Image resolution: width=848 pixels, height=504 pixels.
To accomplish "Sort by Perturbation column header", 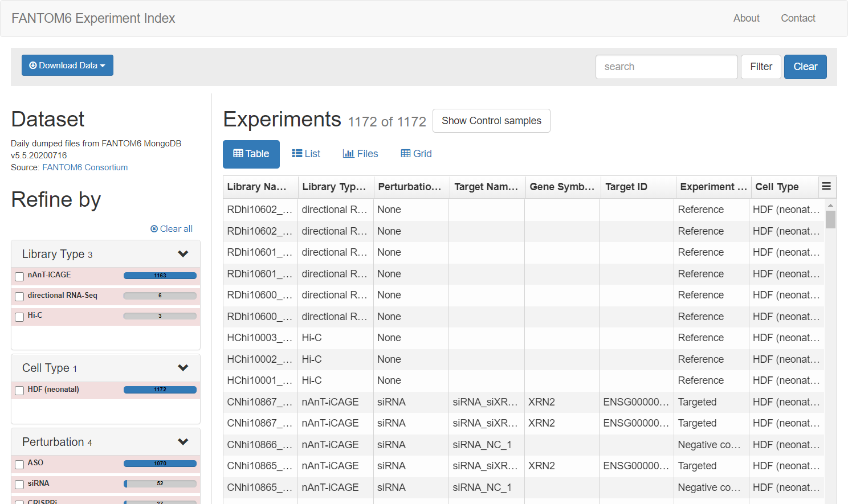I will tap(412, 187).
